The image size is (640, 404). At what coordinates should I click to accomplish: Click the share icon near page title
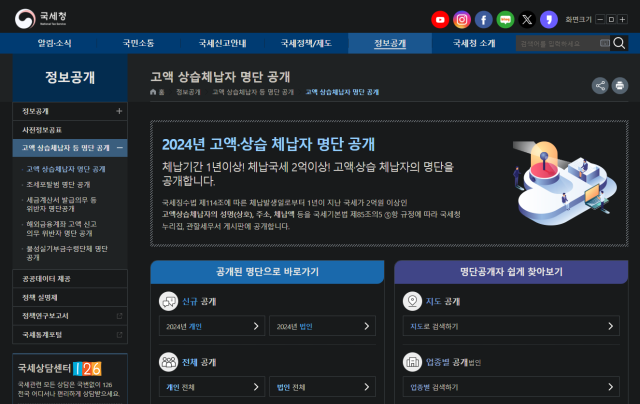(600, 86)
